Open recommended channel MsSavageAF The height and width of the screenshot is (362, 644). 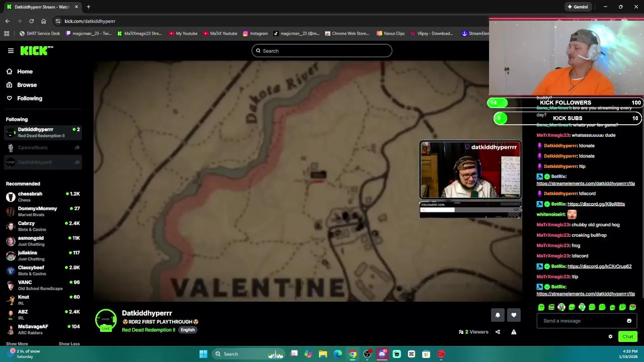(43, 329)
